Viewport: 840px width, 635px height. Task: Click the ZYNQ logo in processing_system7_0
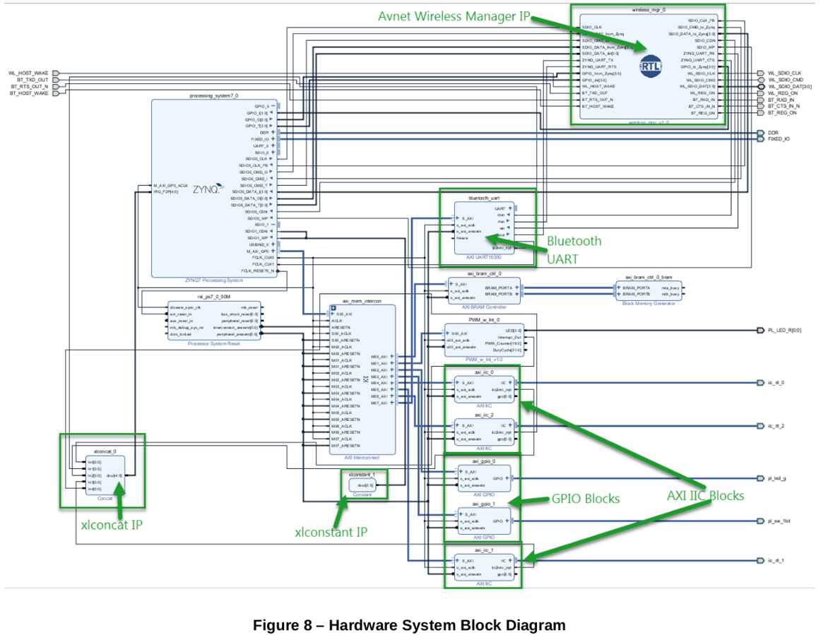click(209, 189)
